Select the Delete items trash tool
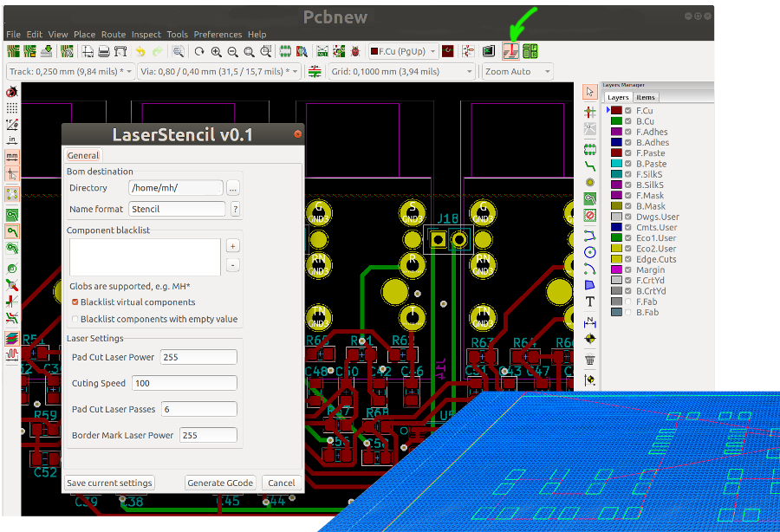Image resolution: width=780 pixels, height=532 pixels. coord(590,360)
